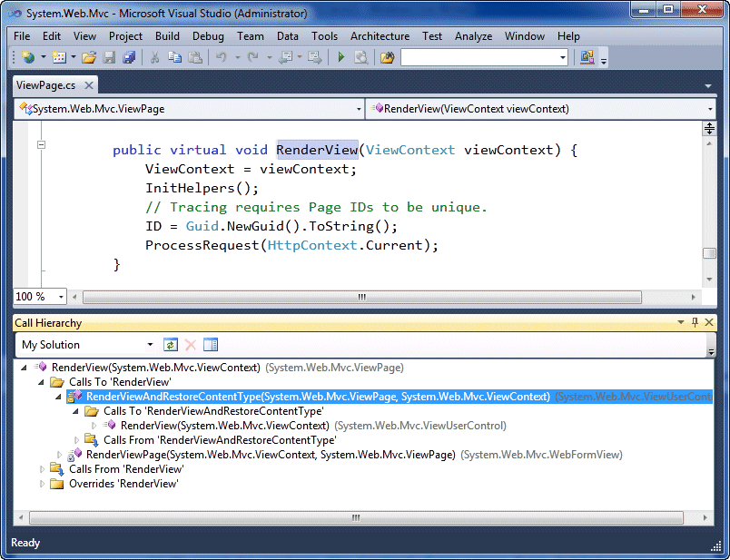730x560 pixels.
Task: Expand the RenderView (ViewUserControl) node
Action: tap(94, 426)
